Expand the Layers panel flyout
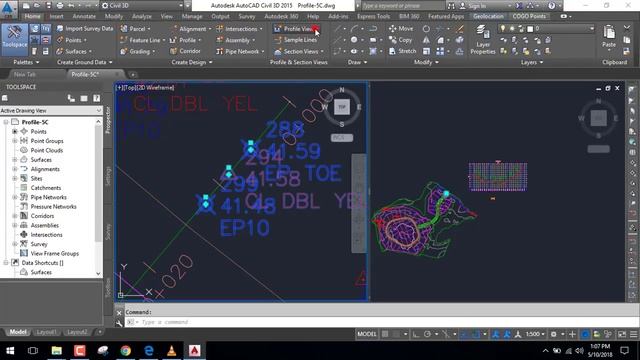This screenshot has width=640, height=360. pyautogui.click(x=532, y=62)
